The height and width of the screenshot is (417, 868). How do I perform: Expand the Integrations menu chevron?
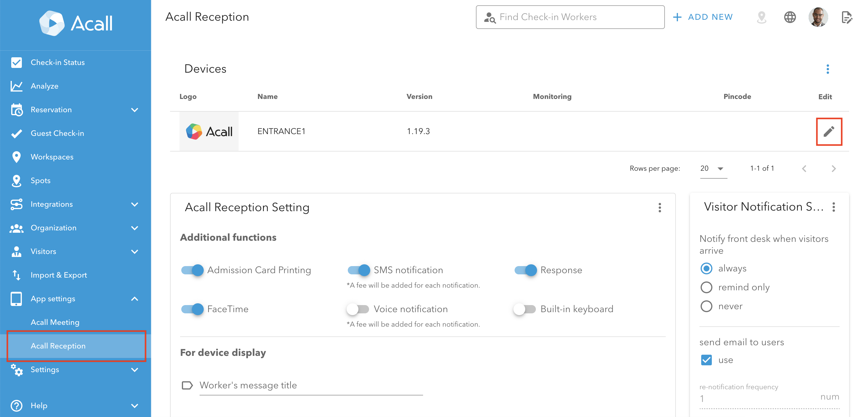134,205
